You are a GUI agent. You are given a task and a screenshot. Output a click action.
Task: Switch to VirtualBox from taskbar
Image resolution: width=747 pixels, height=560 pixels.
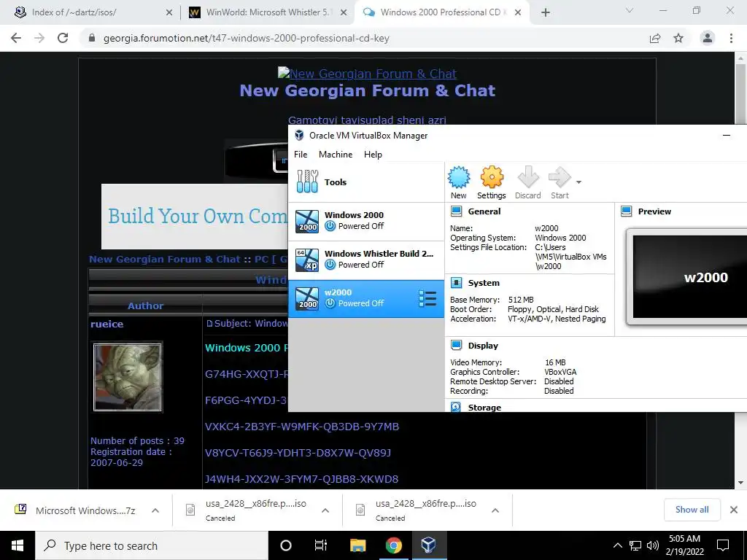point(428,545)
